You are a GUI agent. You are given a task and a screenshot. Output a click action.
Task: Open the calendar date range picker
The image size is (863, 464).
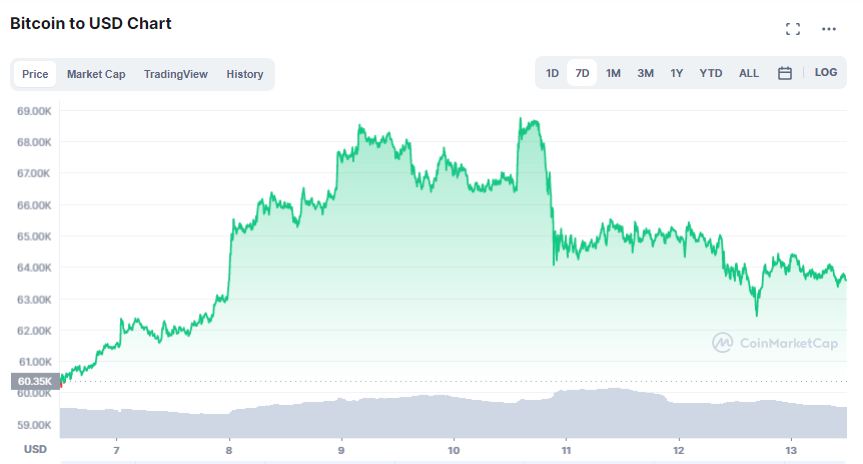click(x=785, y=73)
